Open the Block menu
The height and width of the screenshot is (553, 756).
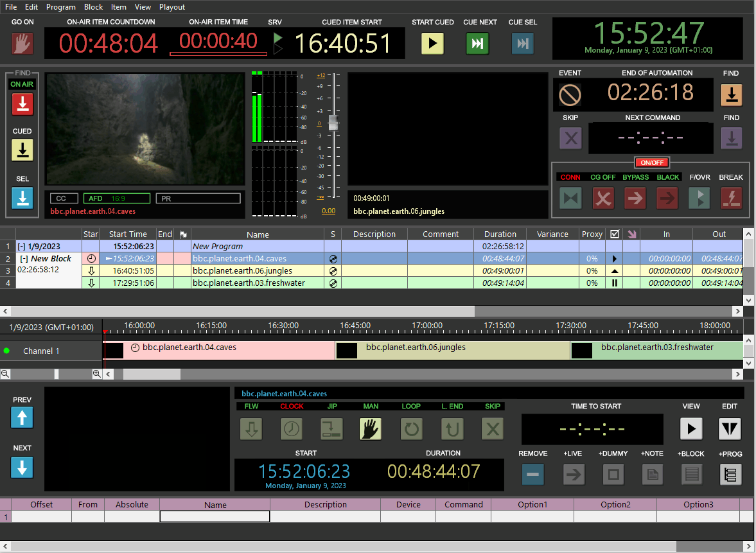[93, 7]
